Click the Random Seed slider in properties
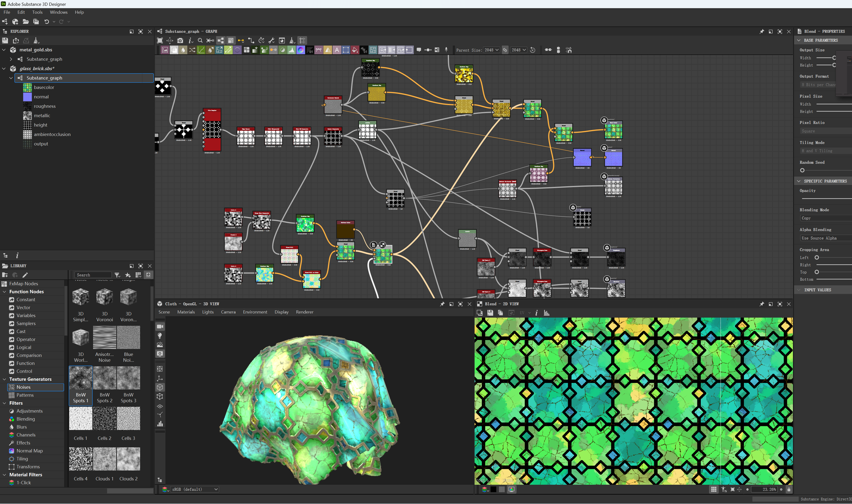The image size is (852, 504). coord(802,170)
